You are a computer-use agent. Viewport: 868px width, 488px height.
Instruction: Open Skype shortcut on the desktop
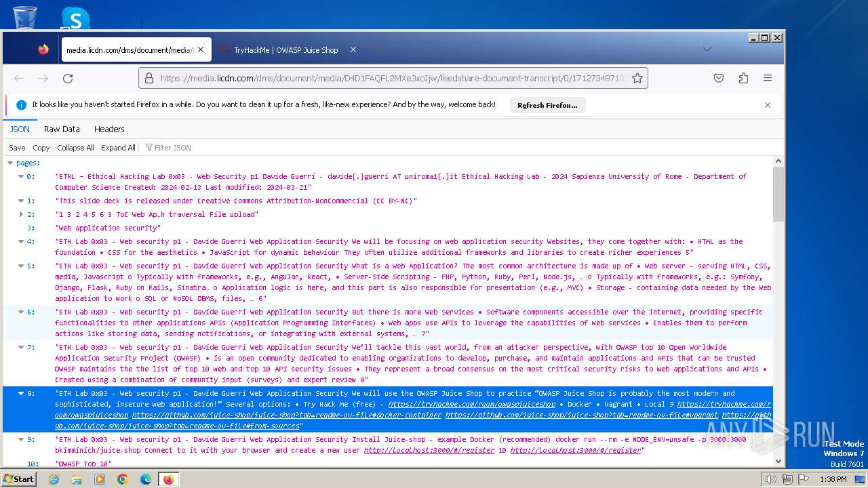click(75, 18)
